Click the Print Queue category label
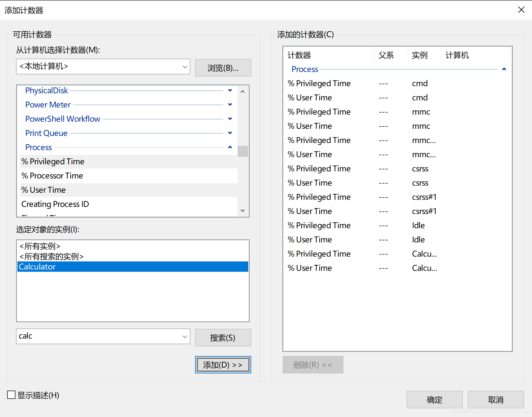 pyautogui.click(x=46, y=133)
